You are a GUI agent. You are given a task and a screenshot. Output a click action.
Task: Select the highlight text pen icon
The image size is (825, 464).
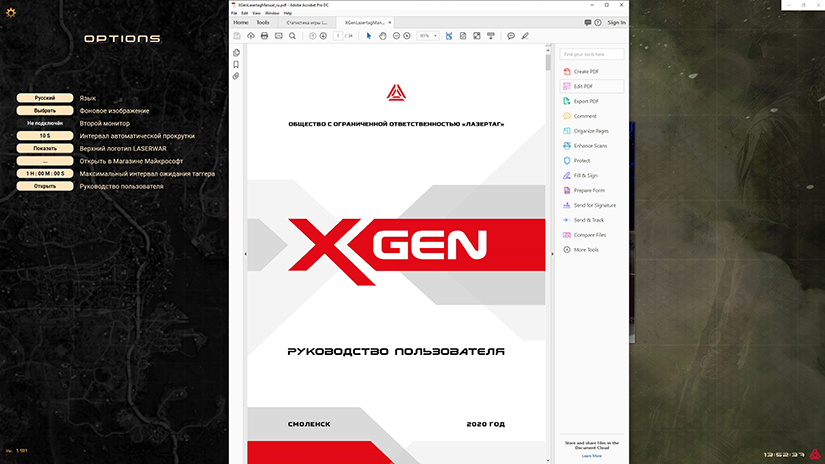(525, 36)
